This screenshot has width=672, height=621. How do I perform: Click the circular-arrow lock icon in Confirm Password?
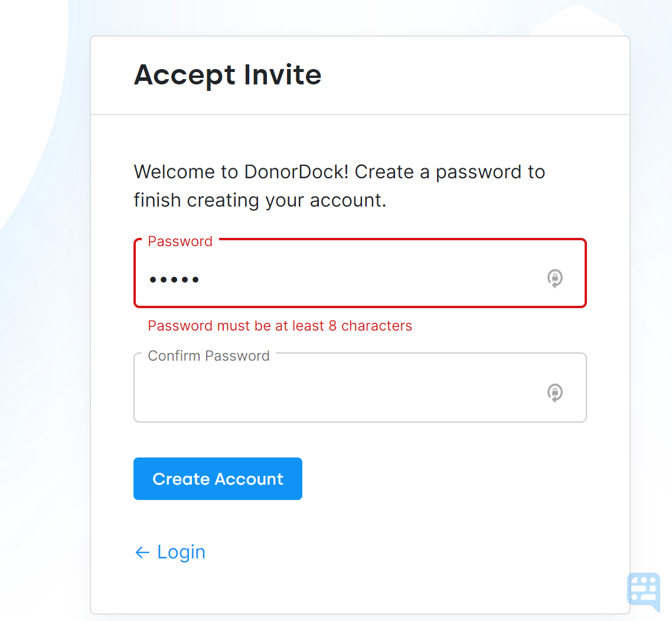[x=555, y=393]
